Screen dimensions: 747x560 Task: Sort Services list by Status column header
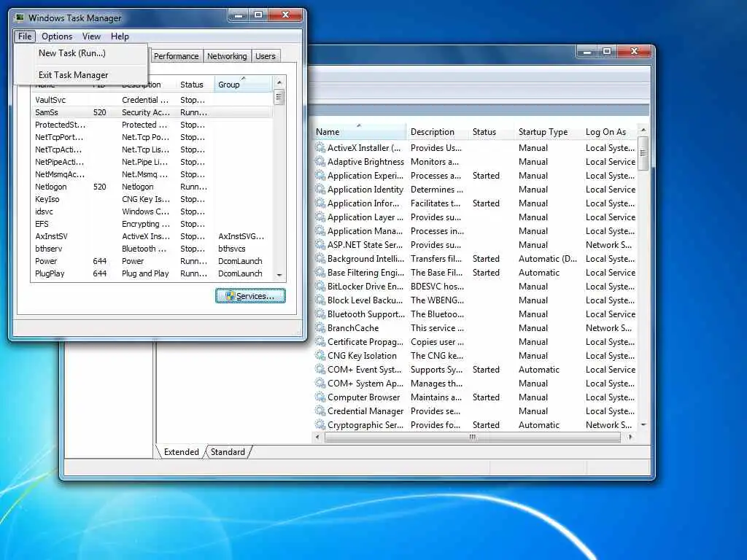tap(491, 132)
